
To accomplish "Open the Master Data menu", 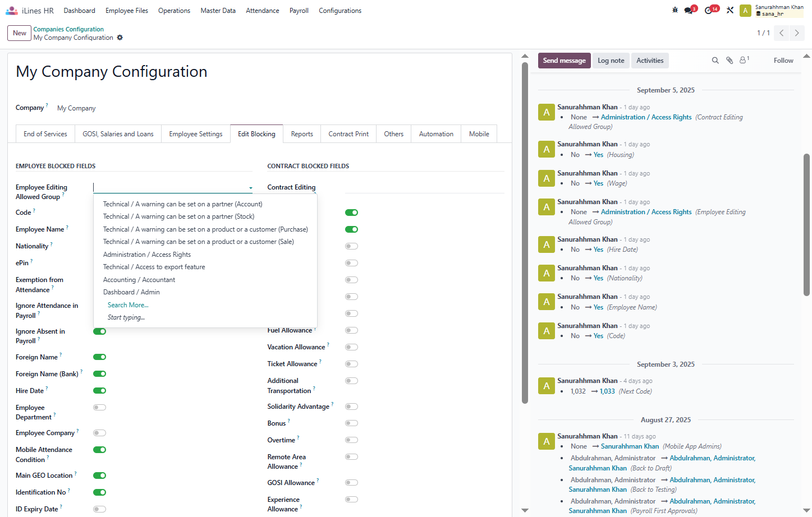I will point(218,11).
